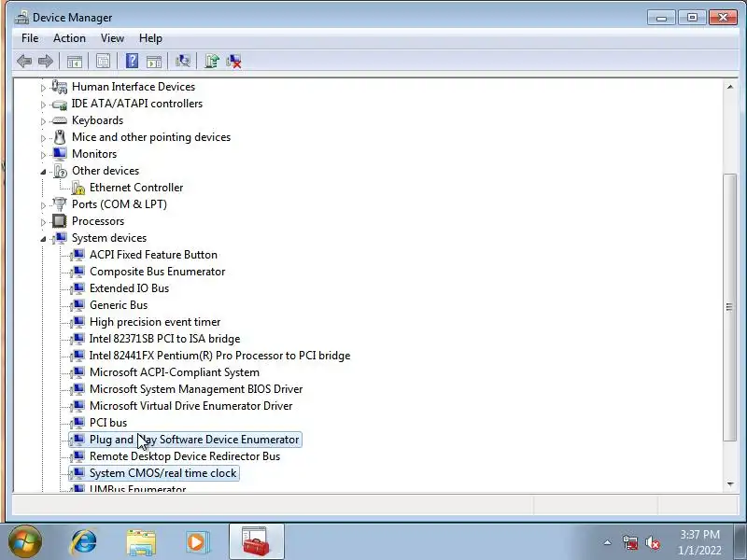Select High precision event timer
This screenshot has height=560, width=747.
tap(155, 322)
